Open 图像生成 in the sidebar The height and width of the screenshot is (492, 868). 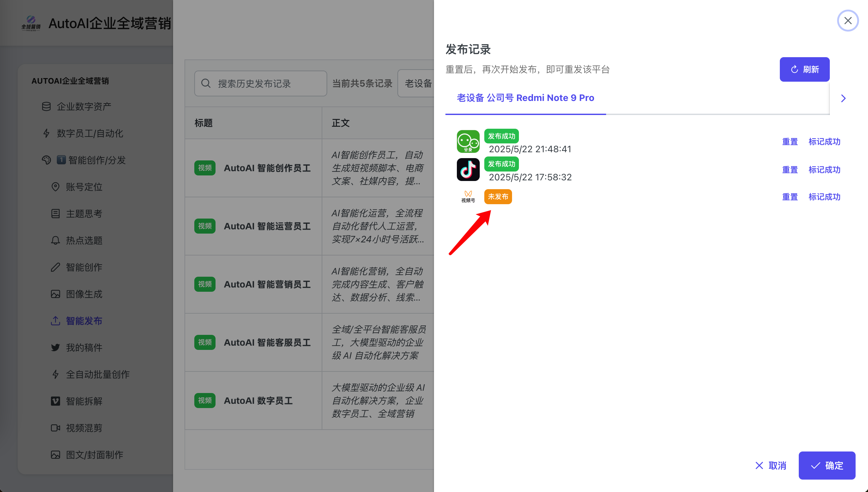click(84, 294)
